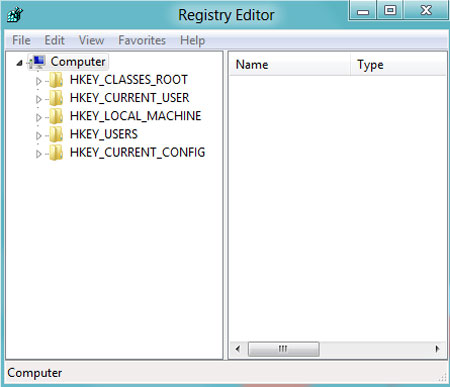
Task: Click the HKEY_CURRENT_USER folder icon
Action: tap(56, 98)
